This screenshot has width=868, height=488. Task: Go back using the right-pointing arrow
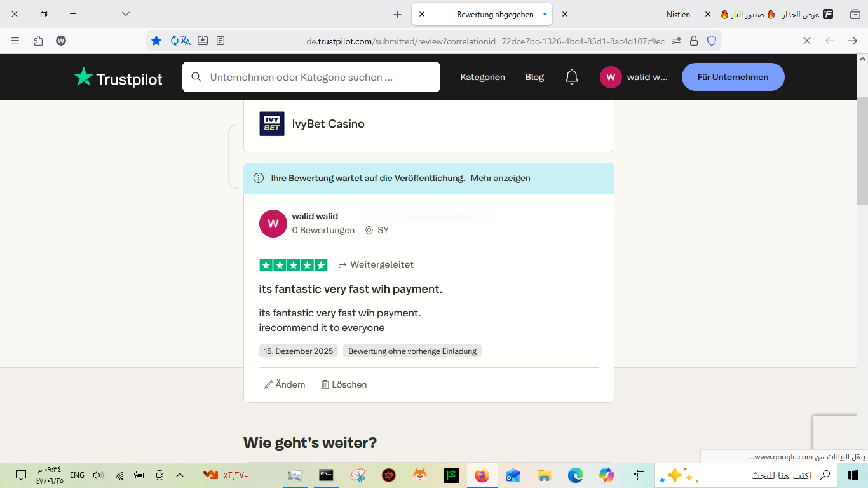click(x=853, y=41)
